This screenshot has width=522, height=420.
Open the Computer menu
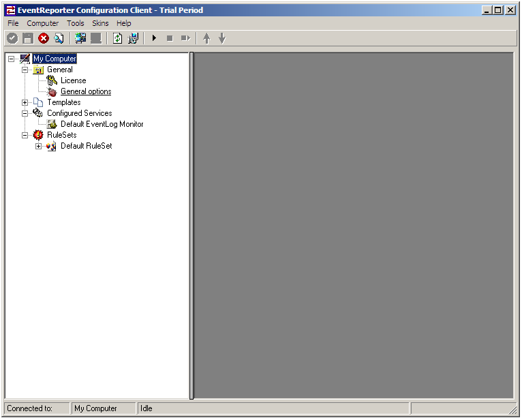pos(43,23)
